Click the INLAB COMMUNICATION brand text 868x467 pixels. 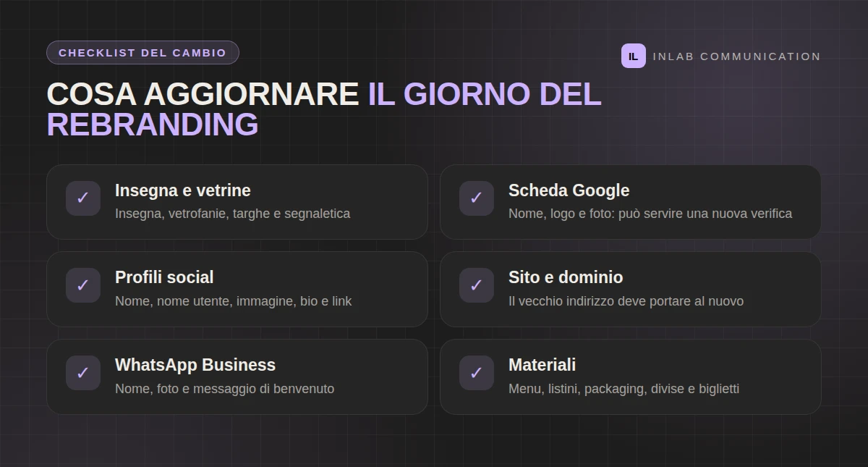point(736,56)
